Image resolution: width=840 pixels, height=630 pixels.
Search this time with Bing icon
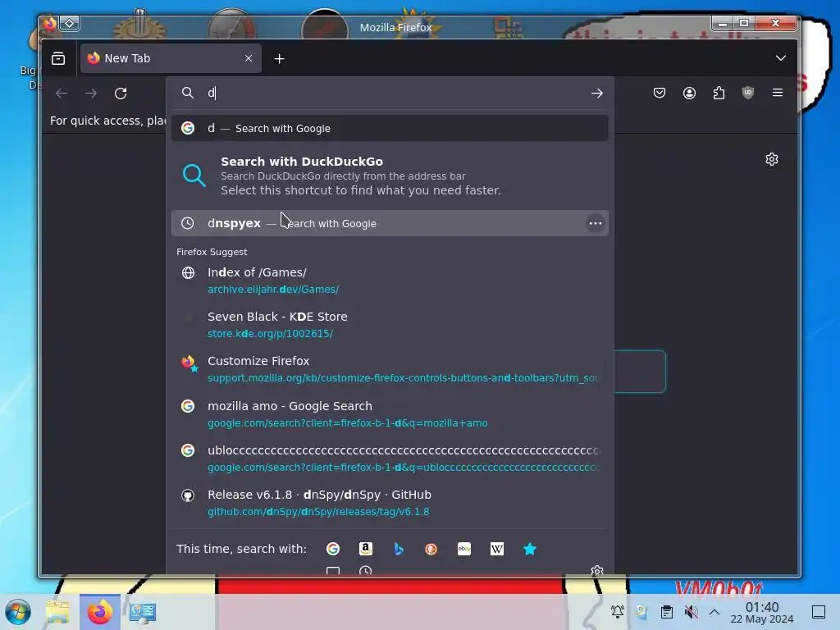(399, 549)
